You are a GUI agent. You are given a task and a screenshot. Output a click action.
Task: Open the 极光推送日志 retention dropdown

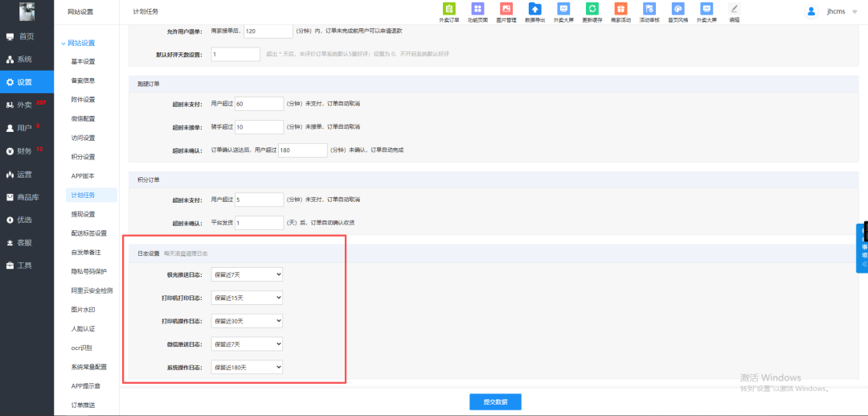pos(247,274)
